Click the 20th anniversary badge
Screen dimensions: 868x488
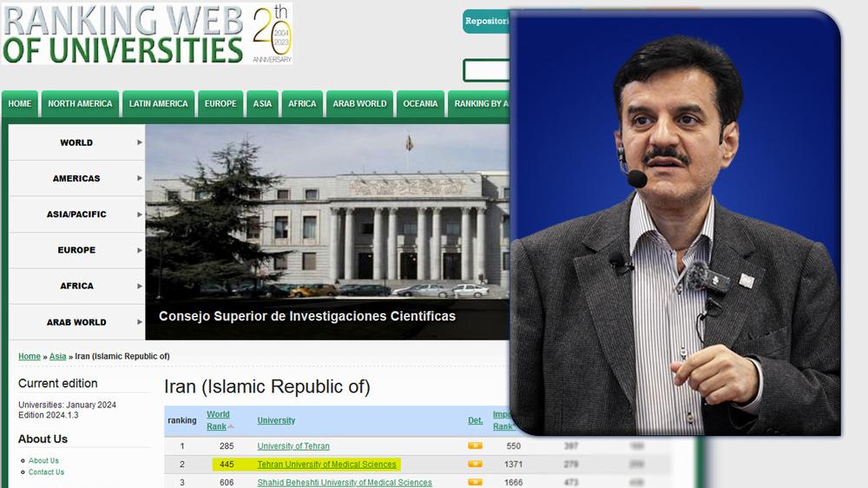coord(271,33)
